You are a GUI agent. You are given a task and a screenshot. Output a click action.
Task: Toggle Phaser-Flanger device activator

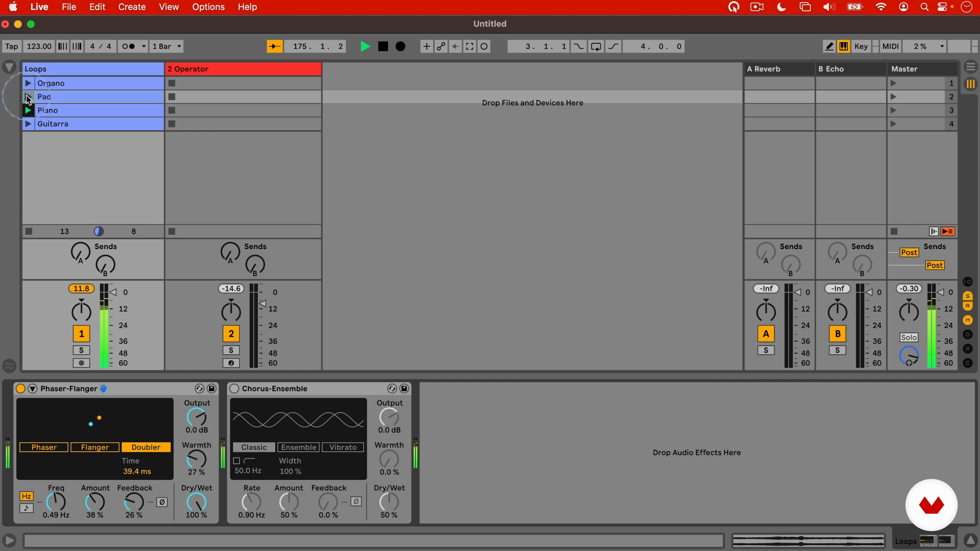(20, 388)
